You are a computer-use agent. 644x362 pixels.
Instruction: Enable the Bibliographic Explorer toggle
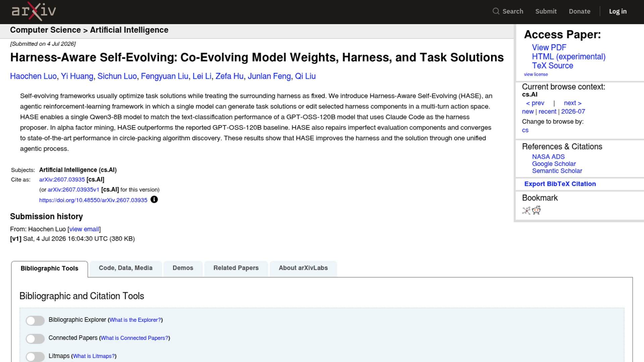pos(35,320)
